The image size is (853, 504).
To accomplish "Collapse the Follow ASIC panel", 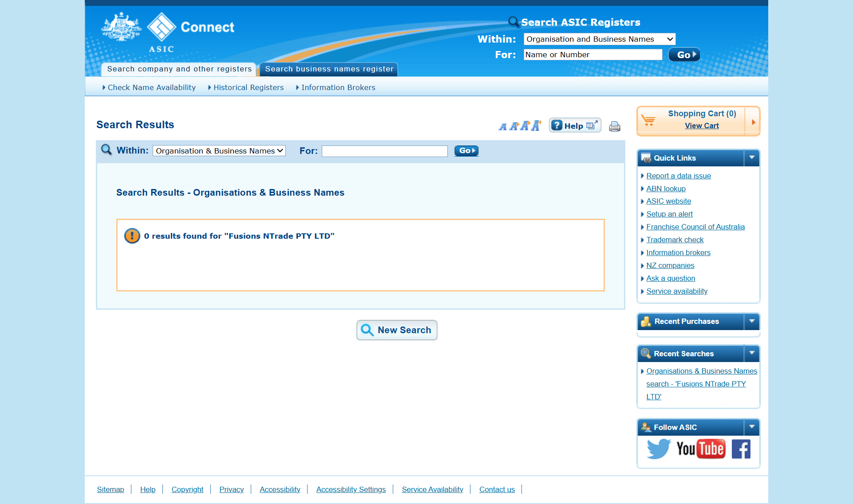I will pos(752,427).
